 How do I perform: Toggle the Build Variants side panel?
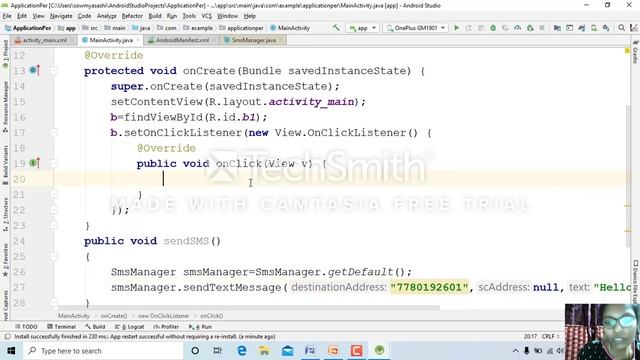[5, 164]
